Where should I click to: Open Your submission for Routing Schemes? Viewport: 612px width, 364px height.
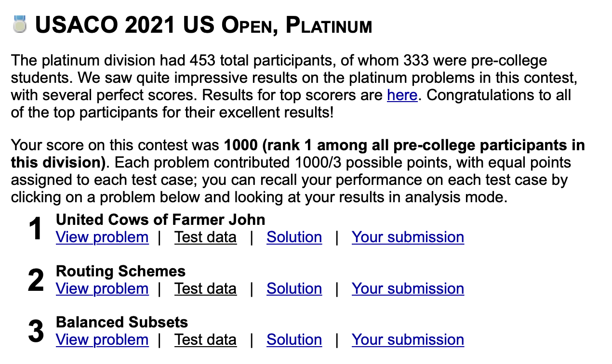click(x=408, y=288)
